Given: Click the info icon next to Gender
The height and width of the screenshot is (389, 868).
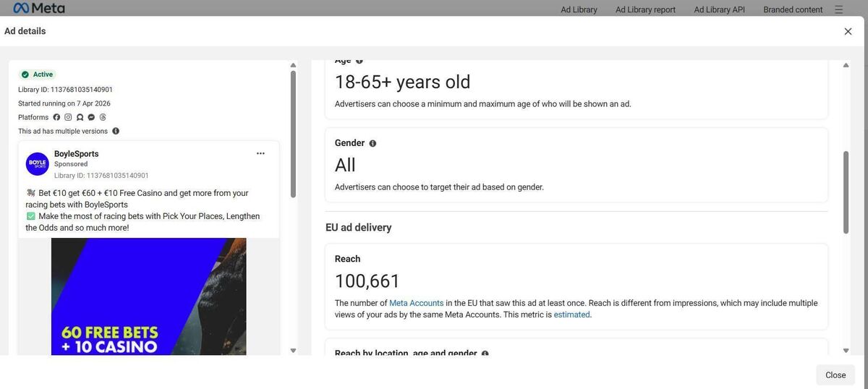Looking at the screenshot, I should pos(373,143).
